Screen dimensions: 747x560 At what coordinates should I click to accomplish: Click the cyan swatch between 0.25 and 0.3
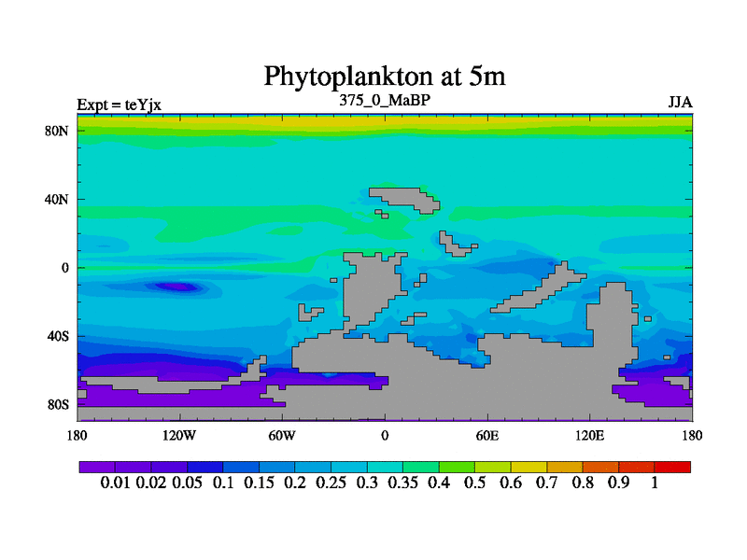pos(348,467)
